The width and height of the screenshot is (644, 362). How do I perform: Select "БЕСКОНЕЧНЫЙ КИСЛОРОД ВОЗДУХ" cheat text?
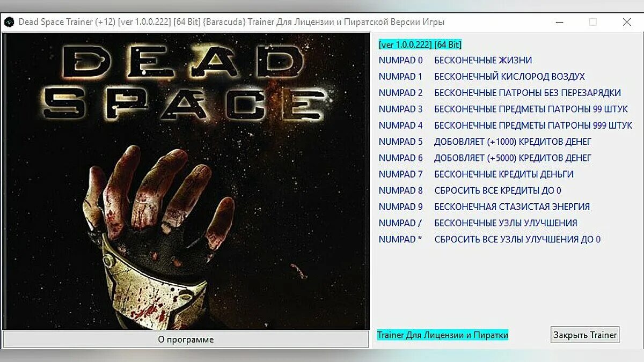[x=509, y=77]
